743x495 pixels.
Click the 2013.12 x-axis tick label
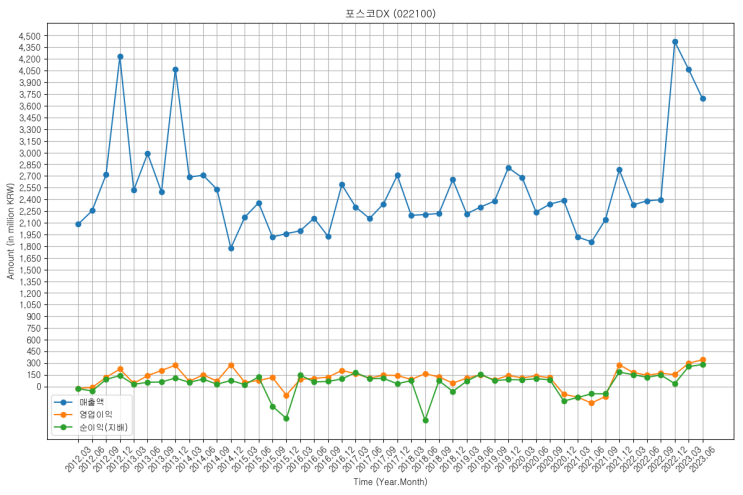(174, 459)
